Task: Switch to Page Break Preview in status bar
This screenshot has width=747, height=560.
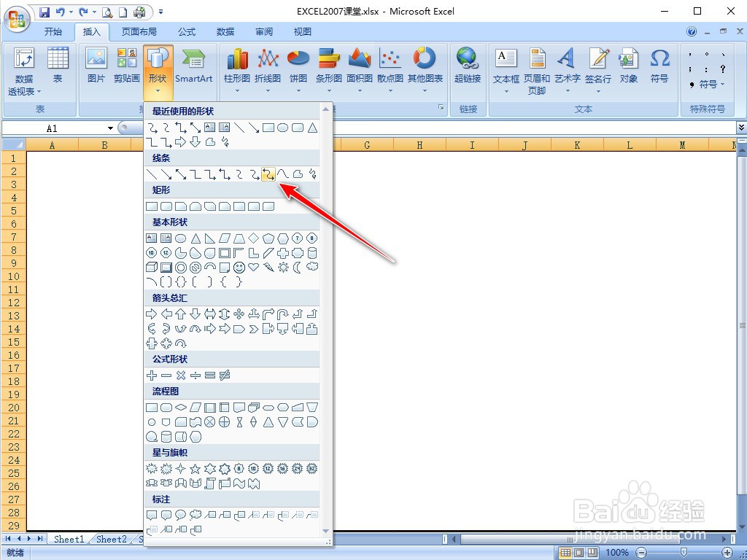Action: 592,553
